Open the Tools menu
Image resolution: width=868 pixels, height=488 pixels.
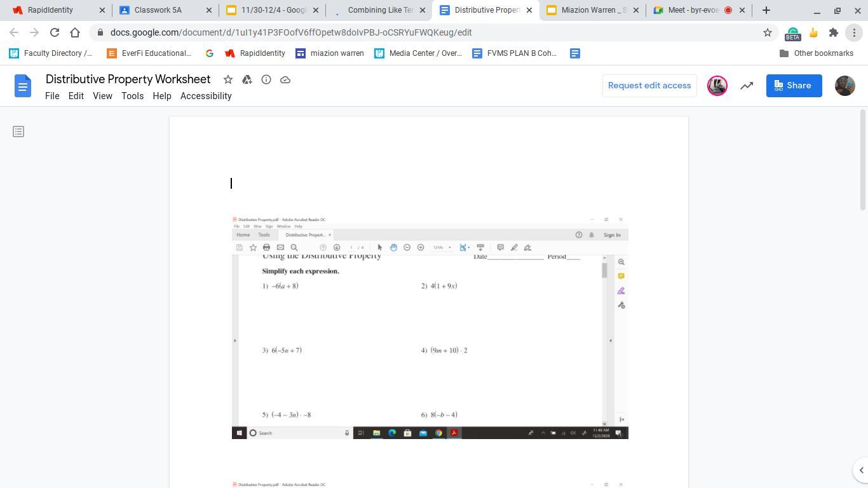pos(132,96)
